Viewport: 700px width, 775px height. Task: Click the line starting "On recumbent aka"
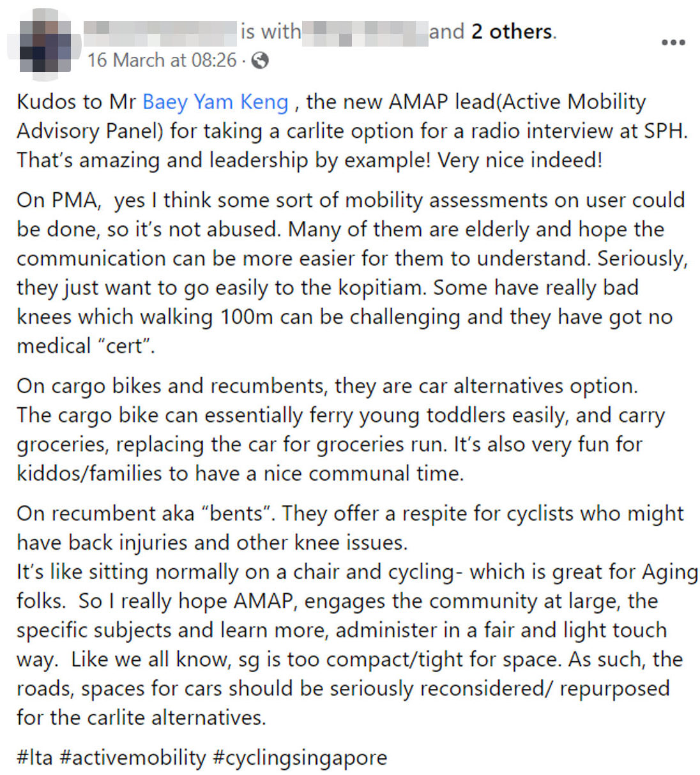350,513
